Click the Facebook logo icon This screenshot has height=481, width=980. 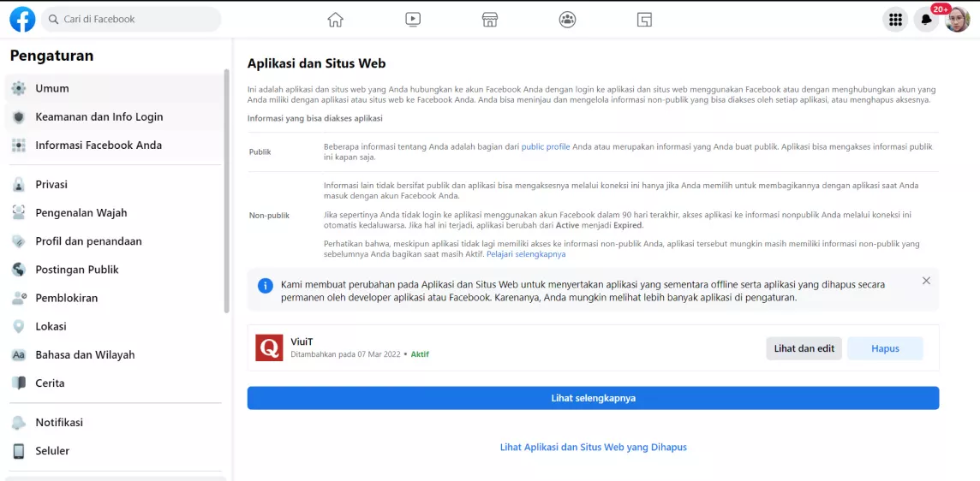[22, 20]
